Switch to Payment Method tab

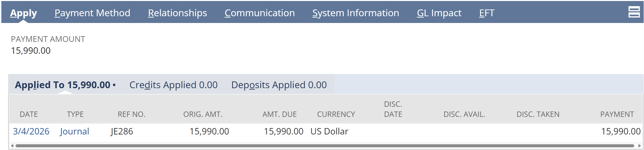pyautogui.click(x=92, y=13)
